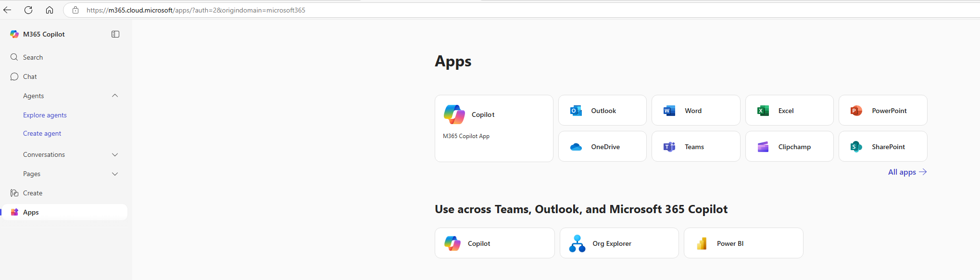Open the Org Explorer tile
Image resolution: width=980 pixels, height=280 pixels.
click(619, 243)
